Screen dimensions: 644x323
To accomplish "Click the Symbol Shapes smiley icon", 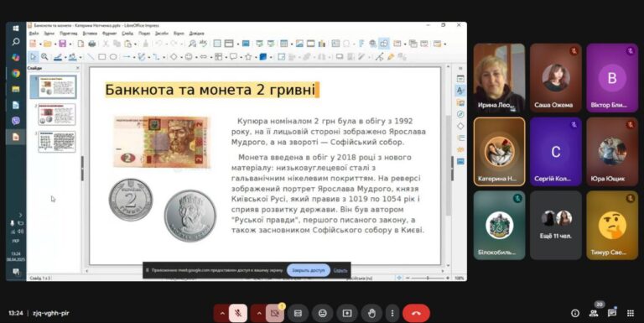I will [189, 57].
